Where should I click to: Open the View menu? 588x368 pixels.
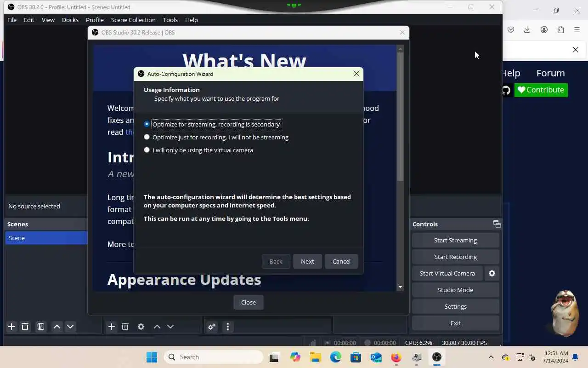pos(48,20)
